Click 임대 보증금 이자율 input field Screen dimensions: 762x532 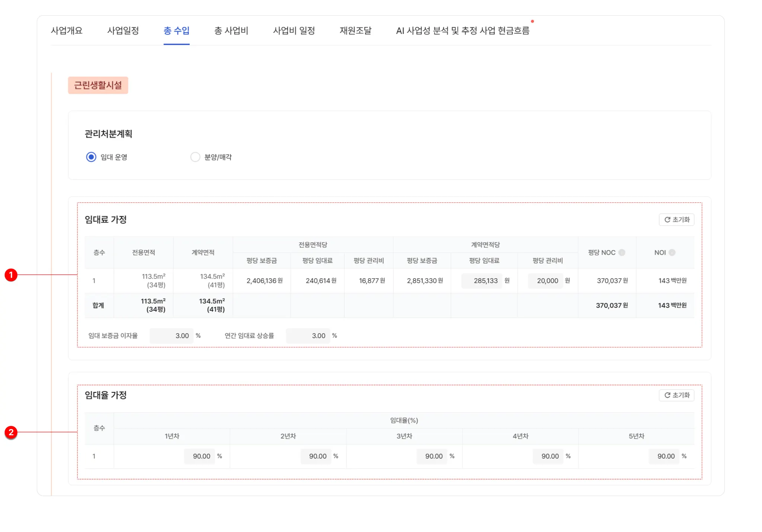coord(172,336)
